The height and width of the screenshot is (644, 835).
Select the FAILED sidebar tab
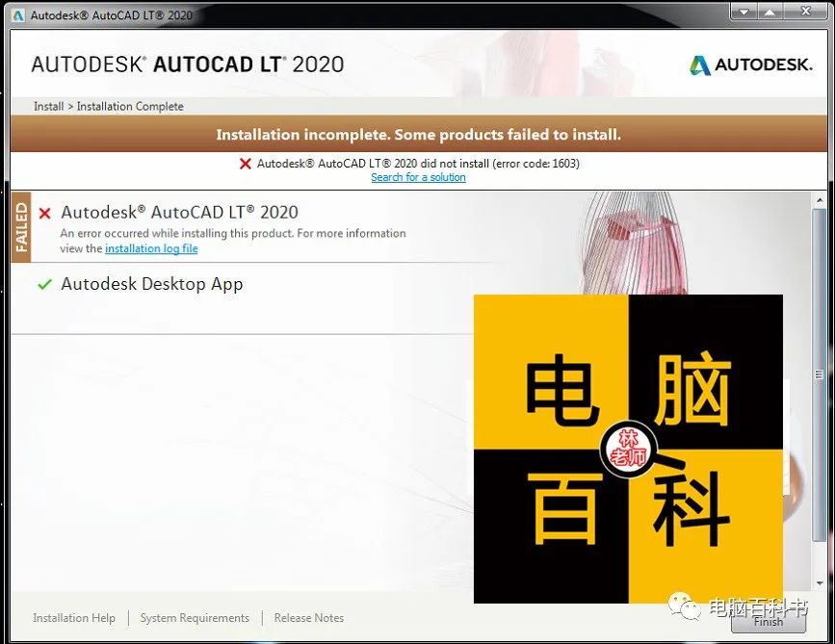tap(21, 227)
